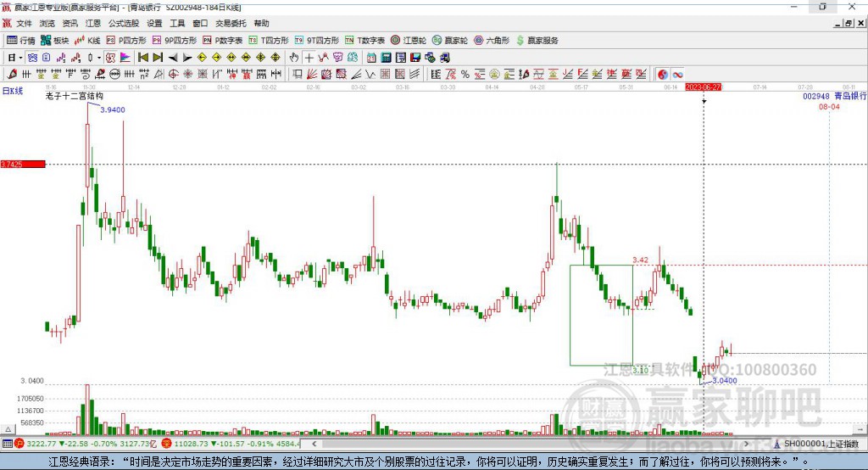Select the percent sign tool
The width and height of the screenshot is (868, 470).
[x=465, y=75]
